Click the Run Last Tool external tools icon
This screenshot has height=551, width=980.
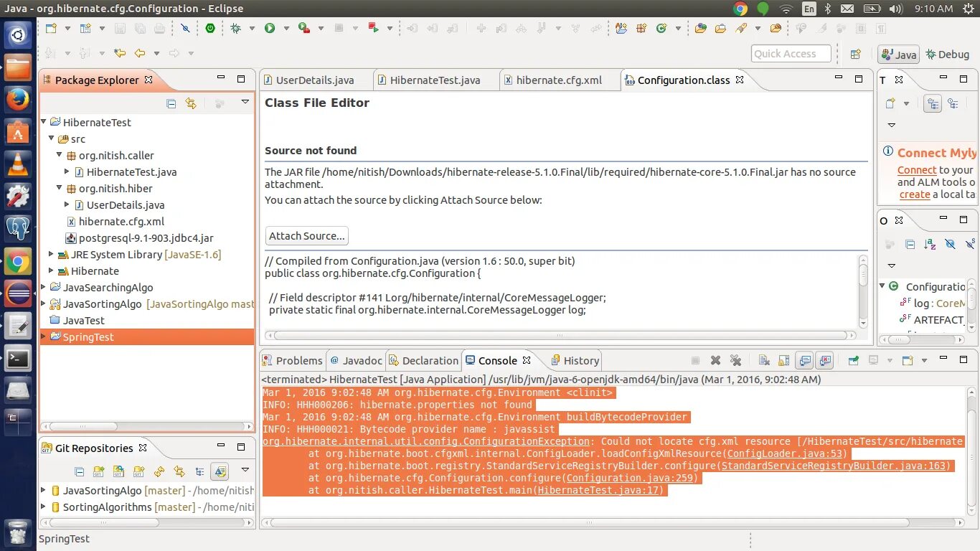click(x=303, y=28)
